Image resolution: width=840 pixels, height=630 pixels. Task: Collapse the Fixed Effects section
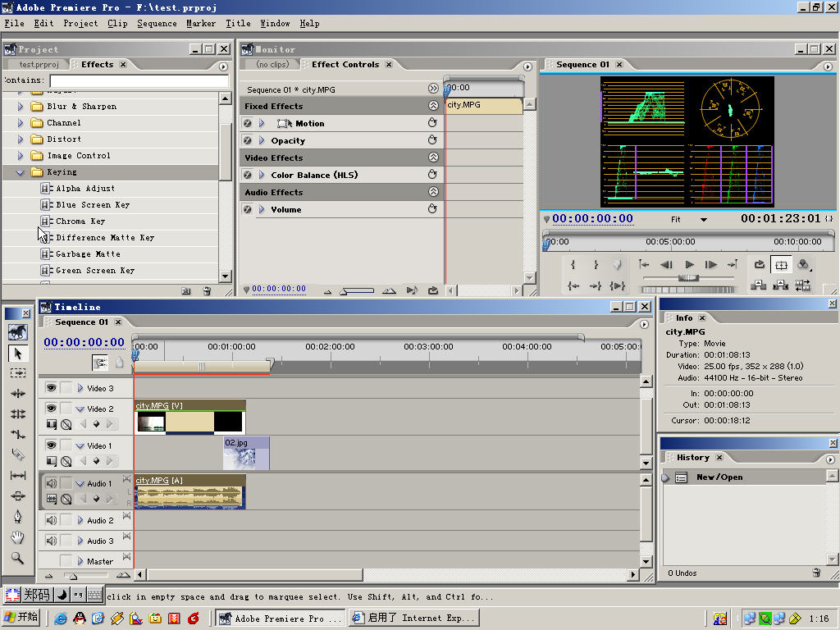point(433,106)
